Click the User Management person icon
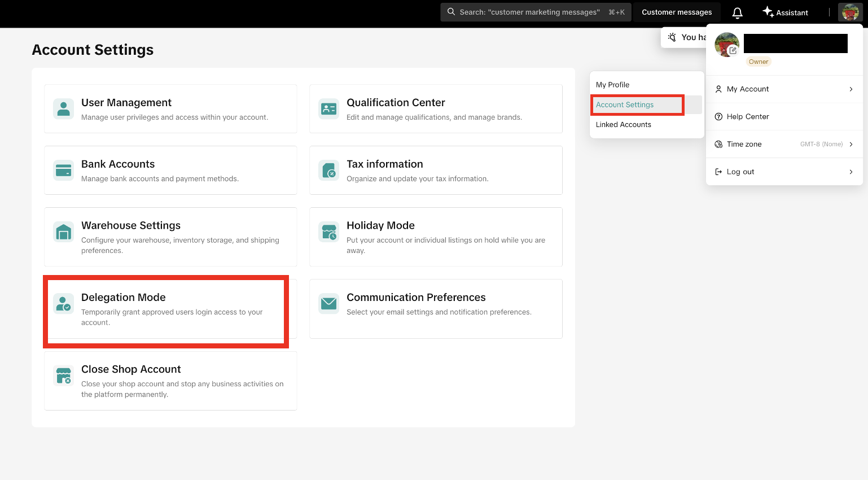Image resolution: width=868 pixels, height=480 pixels. (x=64, y=108)
